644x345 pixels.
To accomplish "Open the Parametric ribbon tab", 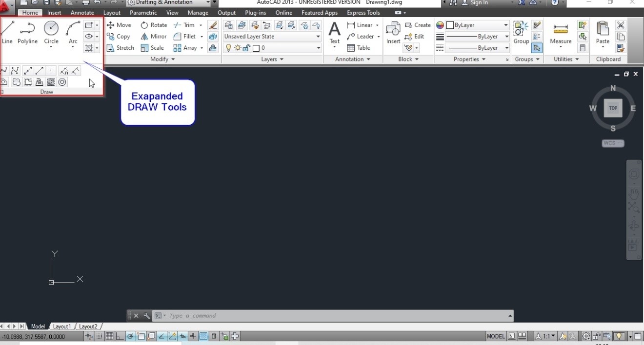I will click(143, 12).
